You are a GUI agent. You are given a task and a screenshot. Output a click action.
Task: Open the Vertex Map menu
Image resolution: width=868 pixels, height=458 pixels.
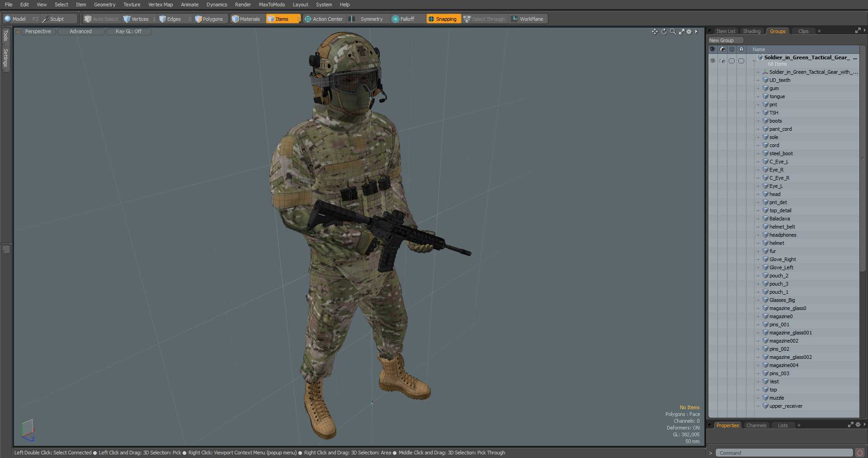160,5
